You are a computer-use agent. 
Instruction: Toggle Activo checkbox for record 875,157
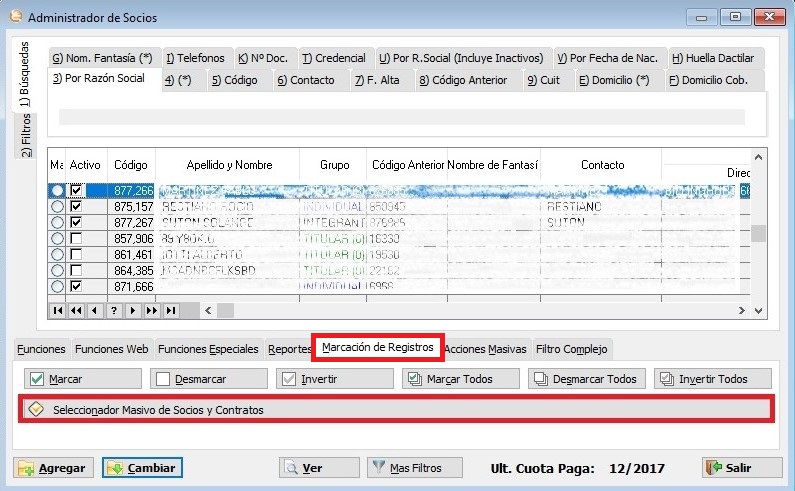point(77,206)
